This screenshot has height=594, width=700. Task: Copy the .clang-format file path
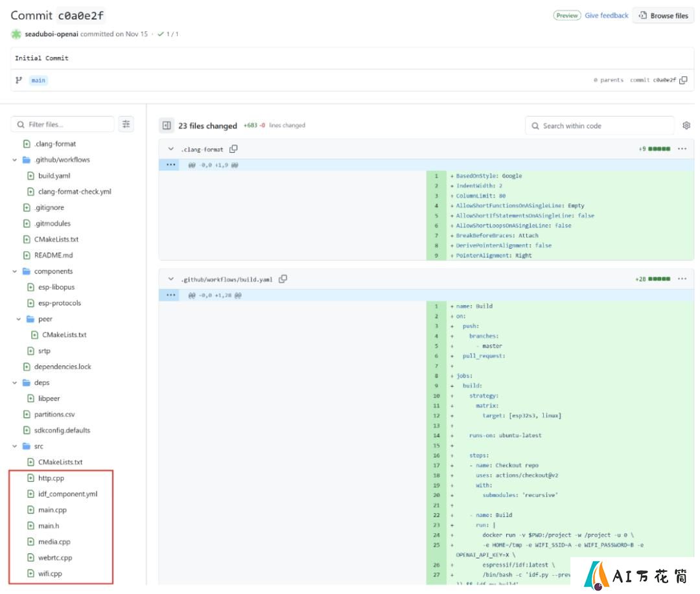point(233,149)
